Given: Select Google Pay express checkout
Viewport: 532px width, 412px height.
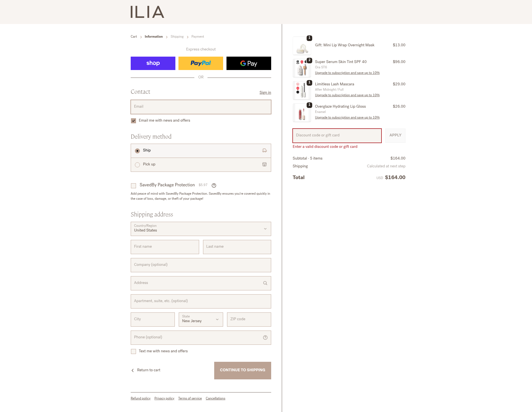Looking at the screenshot, I should [249, 63].
